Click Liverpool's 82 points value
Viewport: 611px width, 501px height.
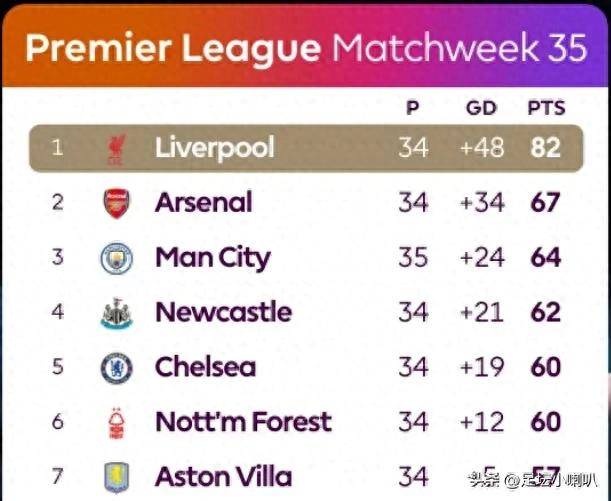point(545,148)
